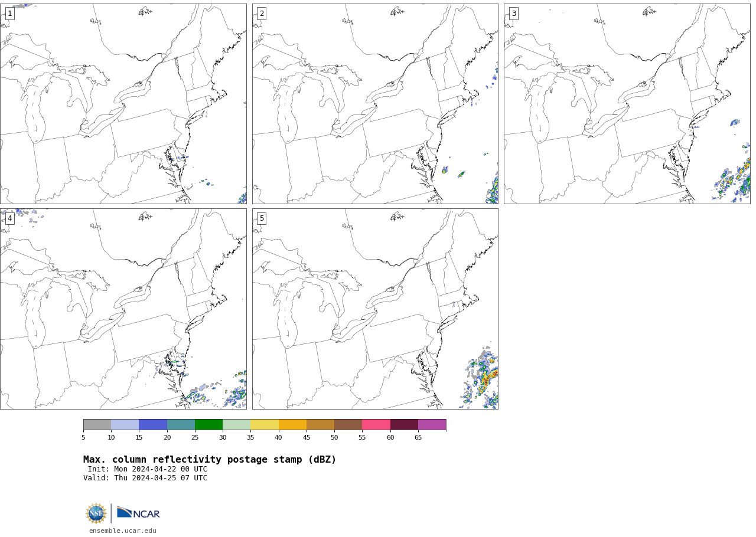
Task: Click the pink 55-60 dBZ swatch
Action: tap(376, 425)
